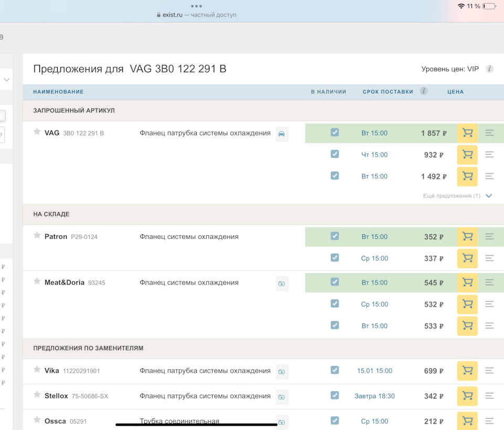Toggle in-stock checkbox for 1 857 ₽ offer
504x430 pixels.
coord(334,132)
